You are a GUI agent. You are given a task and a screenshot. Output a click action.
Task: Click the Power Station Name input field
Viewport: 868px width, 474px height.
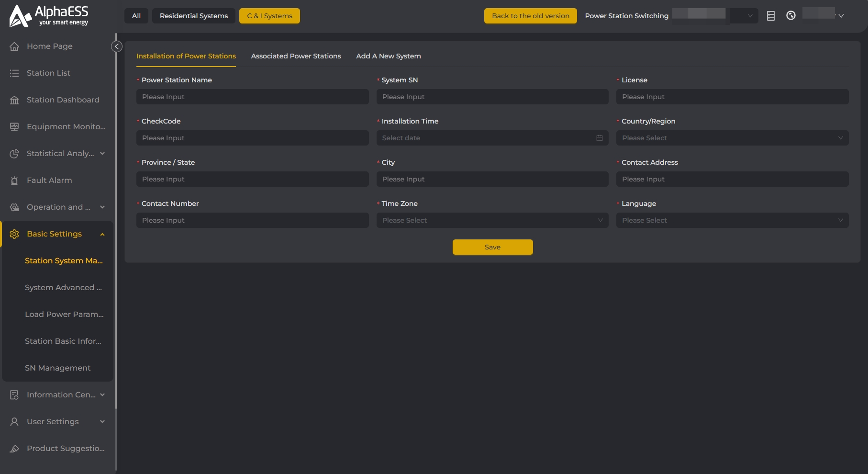pyautogui.click(x=252, y=97)
